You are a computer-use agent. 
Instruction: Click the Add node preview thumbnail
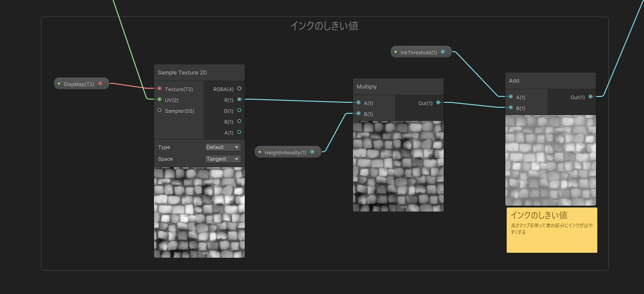[550, 160]
